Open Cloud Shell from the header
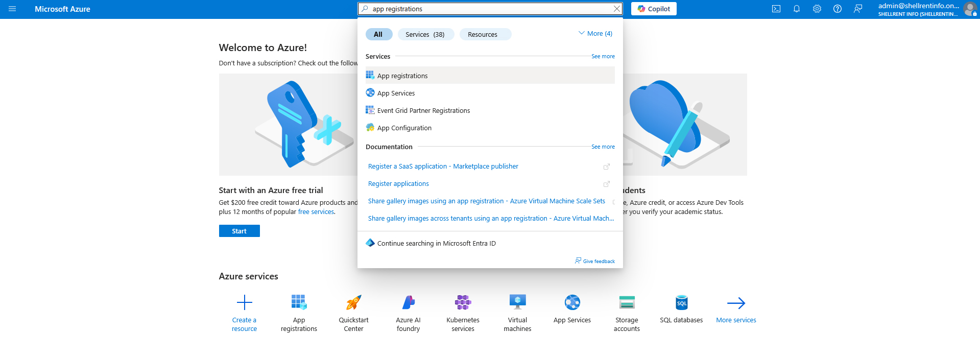 point(776,9)
